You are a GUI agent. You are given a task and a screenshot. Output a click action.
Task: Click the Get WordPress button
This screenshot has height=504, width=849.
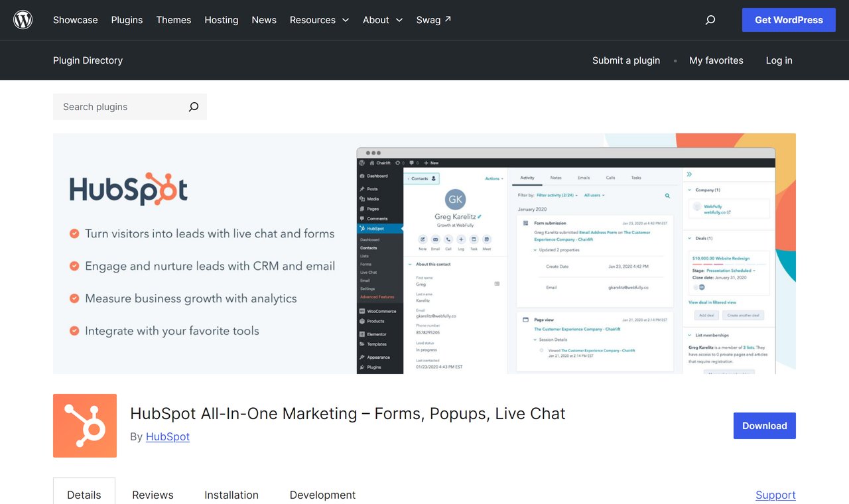pyautogui.click(x=789, y=20)
